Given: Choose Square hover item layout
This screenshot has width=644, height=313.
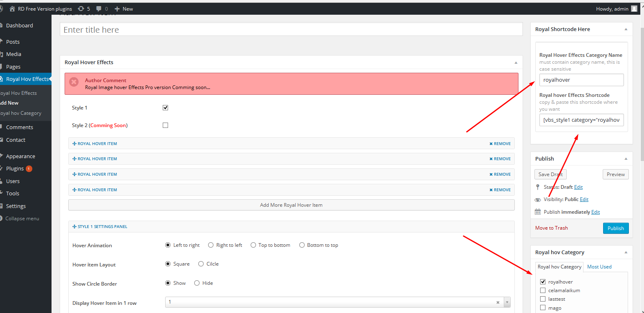Looking at the screenshot, I should point(168,264).
